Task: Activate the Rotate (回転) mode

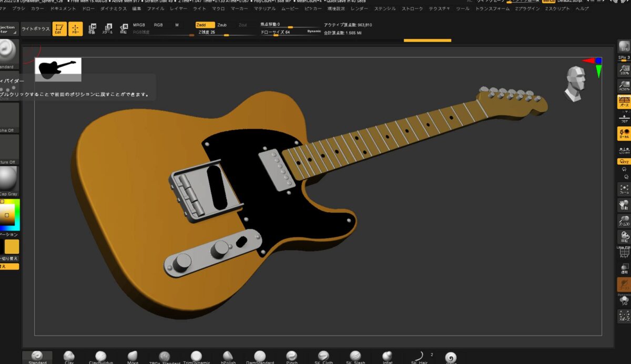Action: coord(124,29)
